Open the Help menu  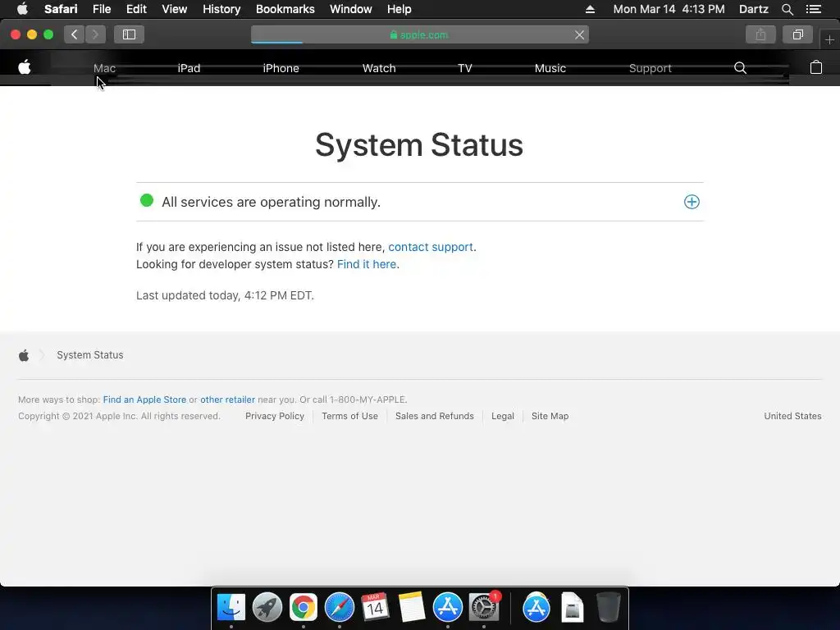(399, 9)
